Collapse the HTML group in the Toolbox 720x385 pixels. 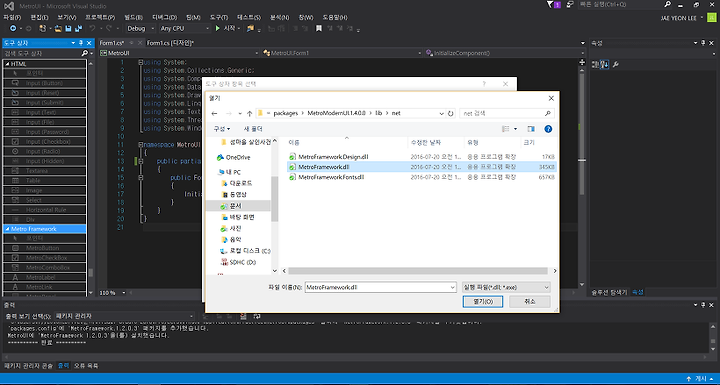(x=7, y=64)
